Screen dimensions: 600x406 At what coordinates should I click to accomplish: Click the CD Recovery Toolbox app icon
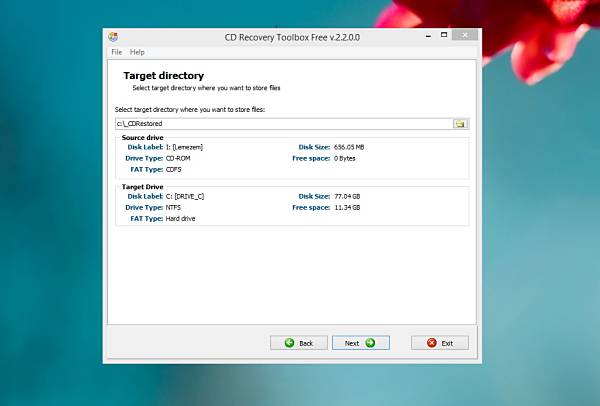(113, 37)
